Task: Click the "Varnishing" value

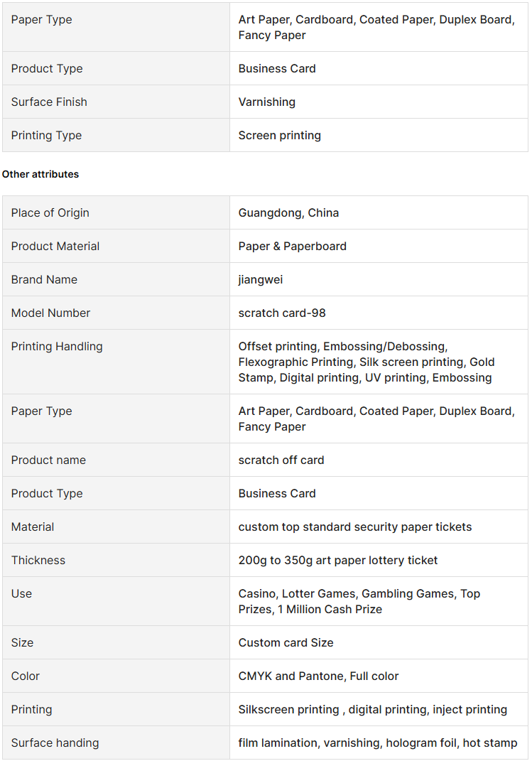Action: point(267,102)
